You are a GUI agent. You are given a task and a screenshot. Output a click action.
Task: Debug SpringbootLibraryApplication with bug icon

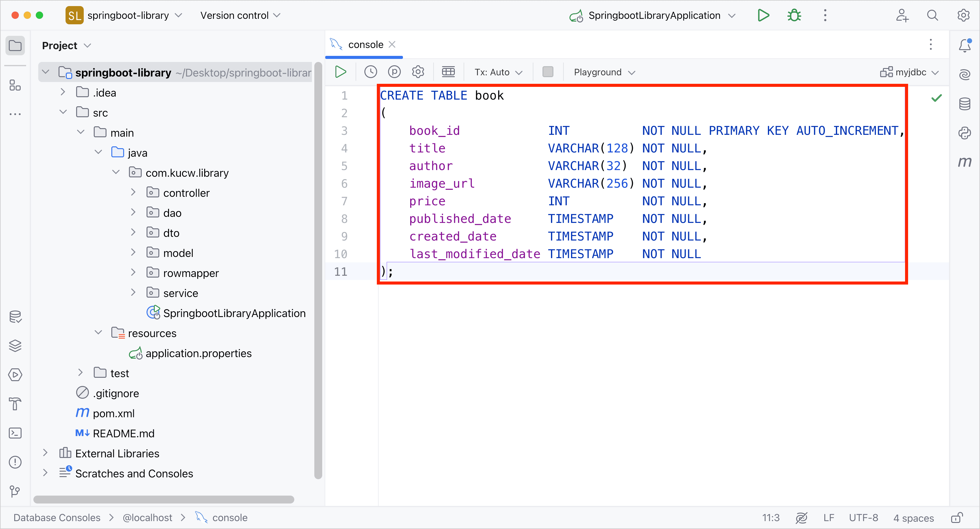point(794,15)
